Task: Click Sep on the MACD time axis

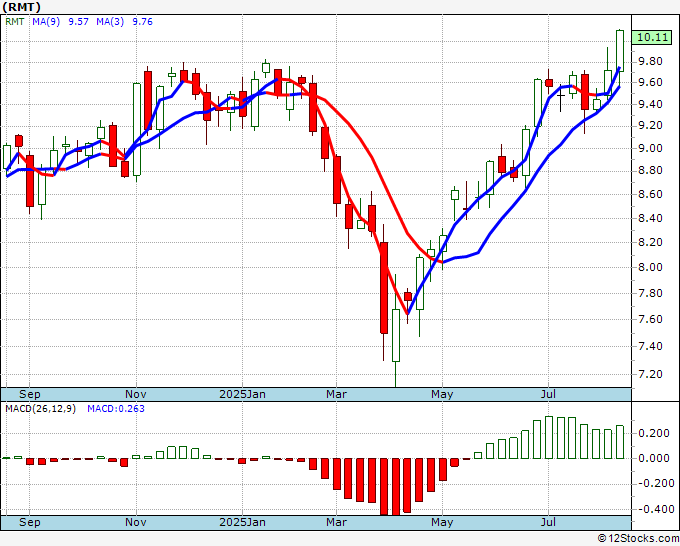Action: pyautogui.click(x=29, y=522)
